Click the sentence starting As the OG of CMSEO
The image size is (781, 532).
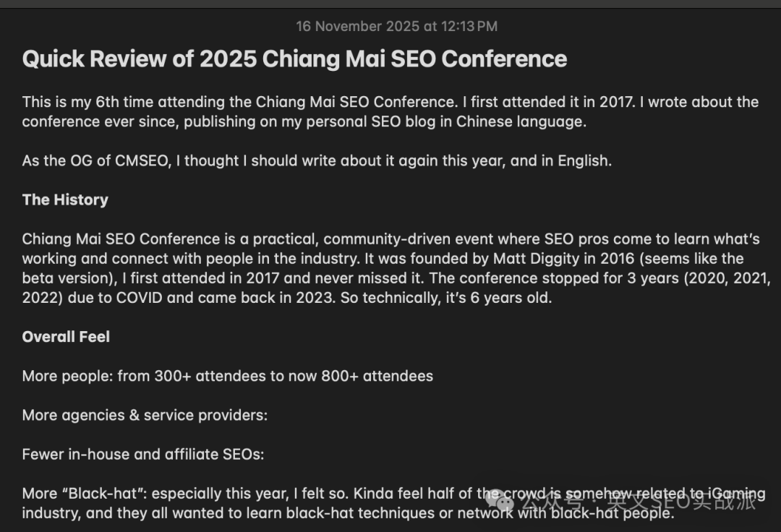pyautogui.click(x=317, y=160)
